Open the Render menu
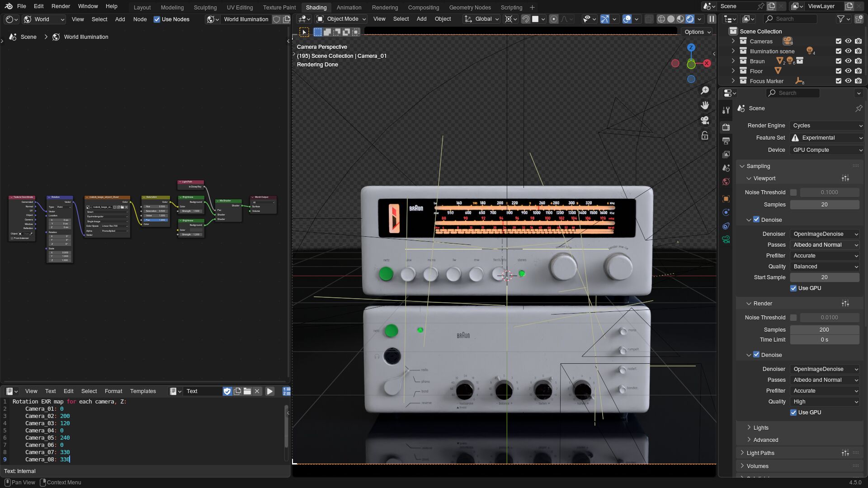 tap(61, 6)
